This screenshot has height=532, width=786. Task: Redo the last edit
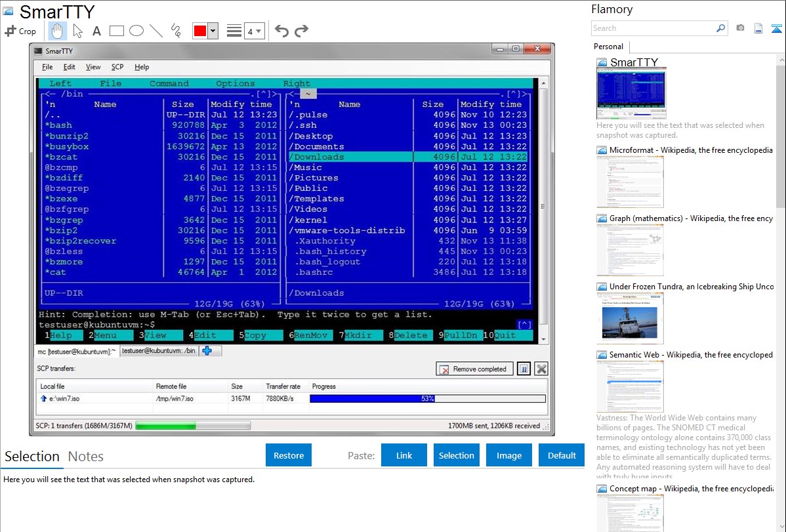point(301,31)
